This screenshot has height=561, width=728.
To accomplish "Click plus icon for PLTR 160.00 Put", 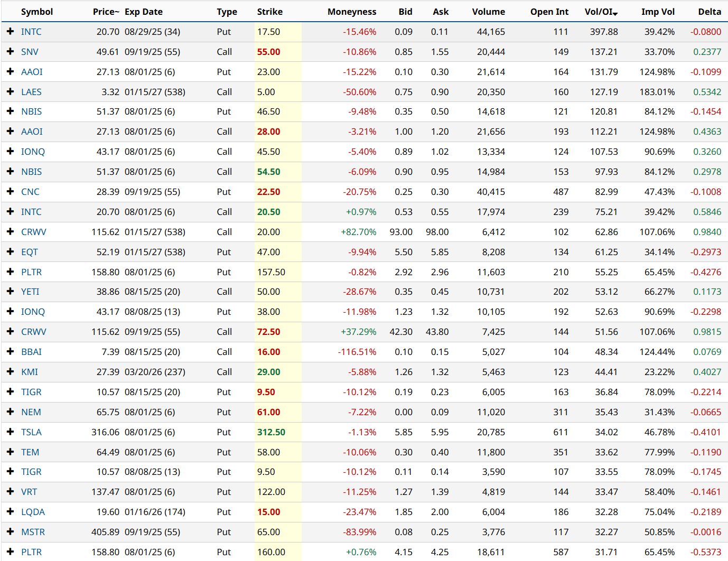I will tap(10, 552).
